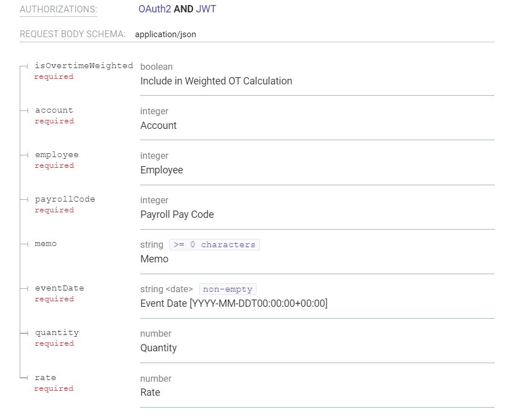Click the Event Date format description
Image resolution: width=512 pixels, height=420 pixels.
(234, 303)
